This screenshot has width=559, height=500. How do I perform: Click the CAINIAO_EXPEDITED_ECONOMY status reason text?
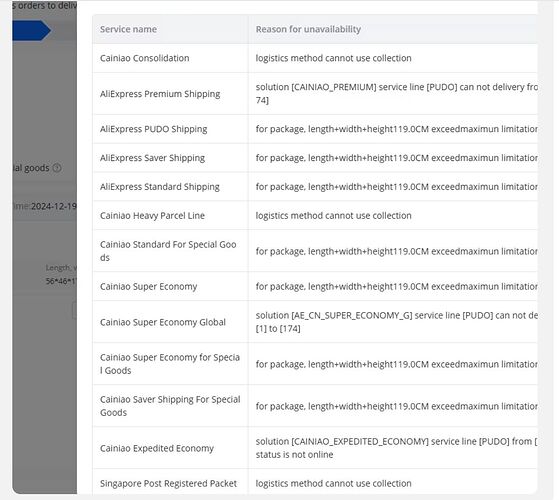click(396, 448)
